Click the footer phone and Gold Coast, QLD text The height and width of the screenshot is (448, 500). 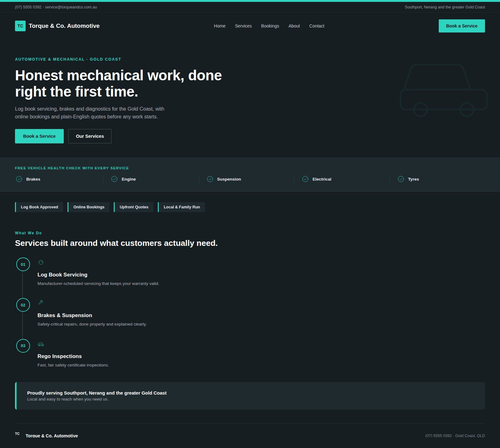click(455, 436)
